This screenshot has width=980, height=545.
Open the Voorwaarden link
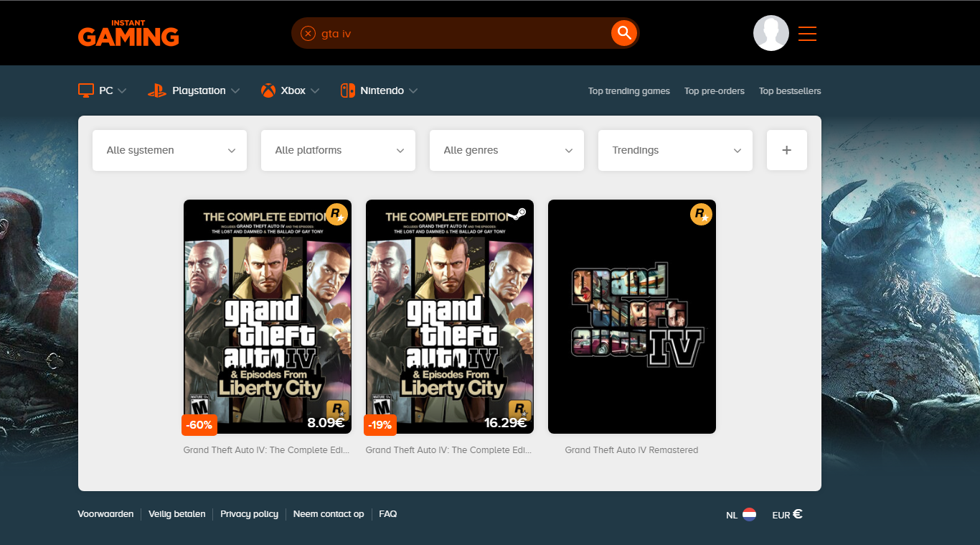[x=105, y=514]
